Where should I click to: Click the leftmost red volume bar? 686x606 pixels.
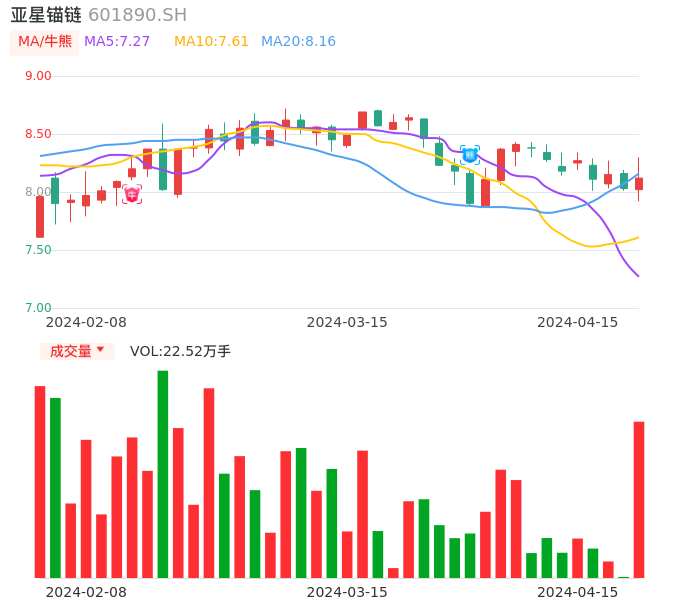pyautogui.click(x=40, y=481)
